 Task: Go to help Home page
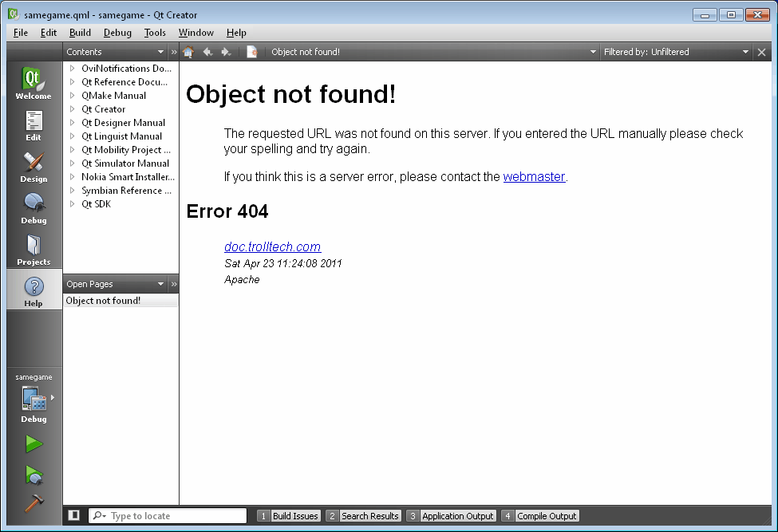pos(188,52)
